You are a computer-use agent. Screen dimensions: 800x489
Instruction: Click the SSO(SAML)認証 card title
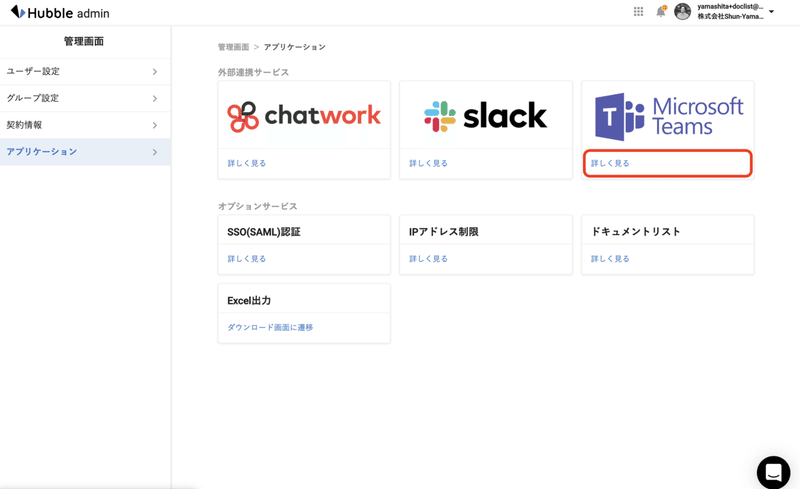point(264,232)
